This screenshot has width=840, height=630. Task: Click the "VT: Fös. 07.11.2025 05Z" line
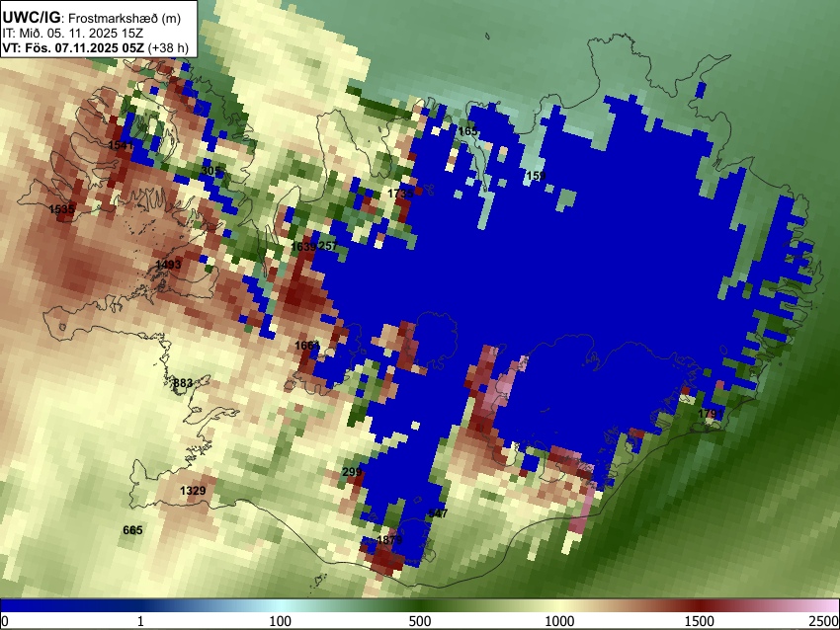click(73, 47)
